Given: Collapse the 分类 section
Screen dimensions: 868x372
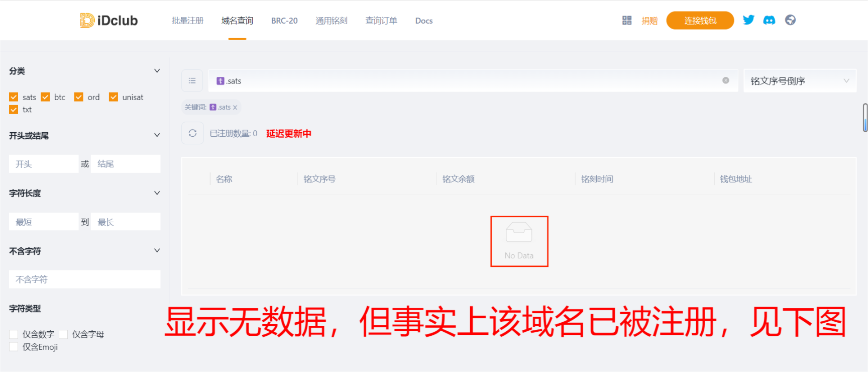Looking at the screenshot, I should tap(157, 71).
